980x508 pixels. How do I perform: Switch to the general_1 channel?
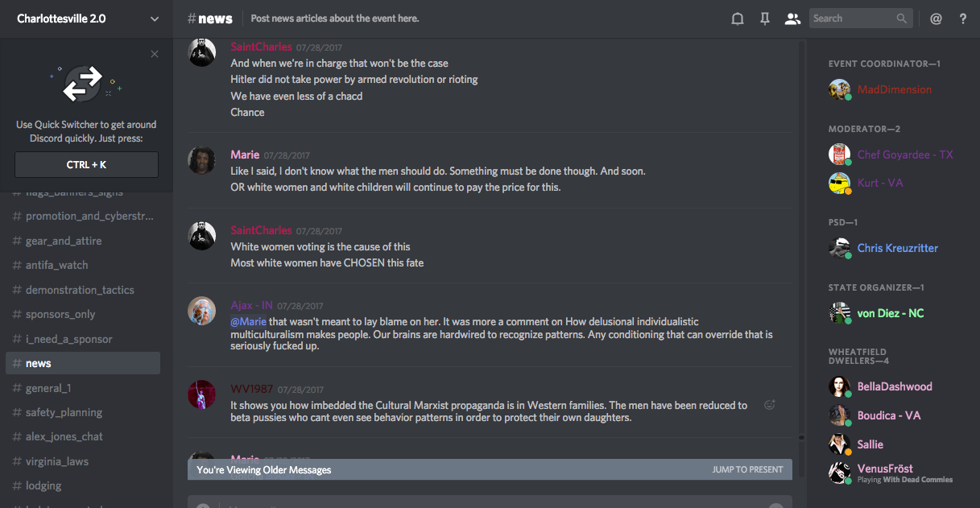point(48,388)
